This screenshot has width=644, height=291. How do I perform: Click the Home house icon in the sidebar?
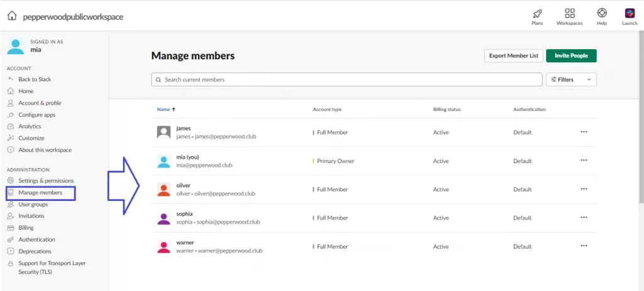(11, 91)
